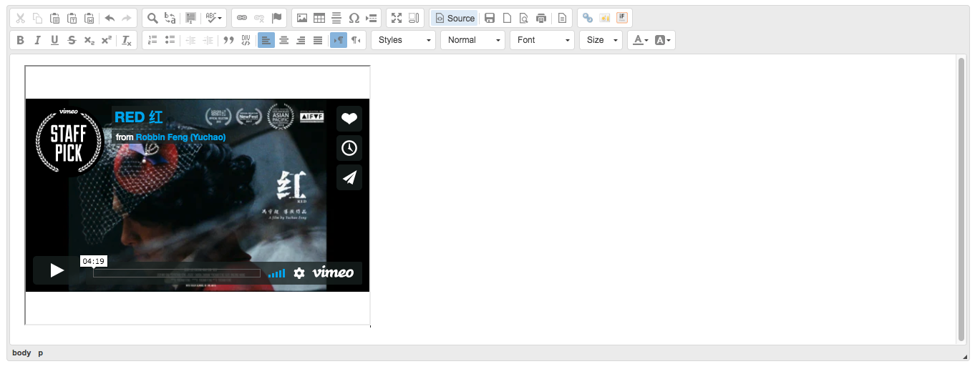980x369 pixels.
Task: Insert a link with the chain icon
Action: 242,18
